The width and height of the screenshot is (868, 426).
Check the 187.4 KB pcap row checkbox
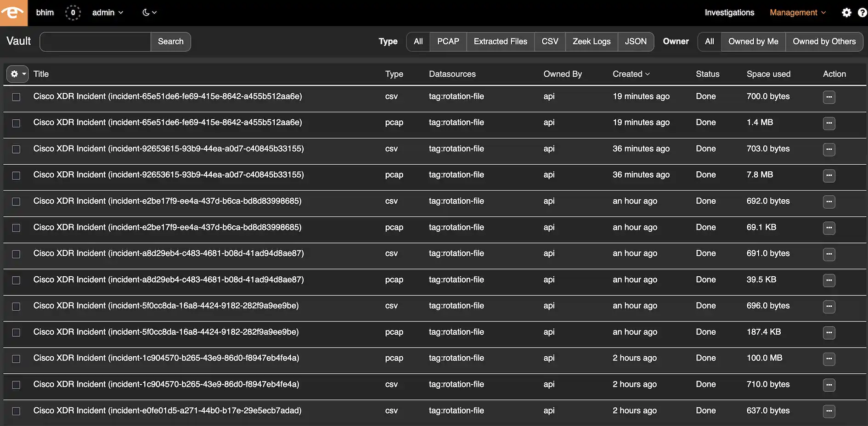(x=16, y=332)
